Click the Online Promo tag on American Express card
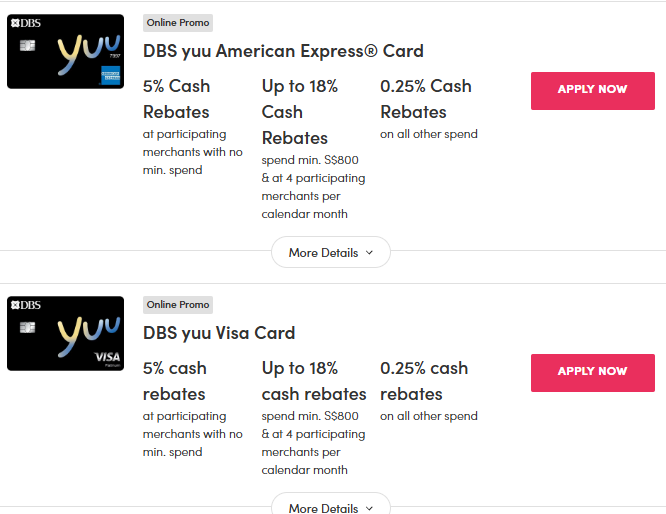 tap(178, 23)
